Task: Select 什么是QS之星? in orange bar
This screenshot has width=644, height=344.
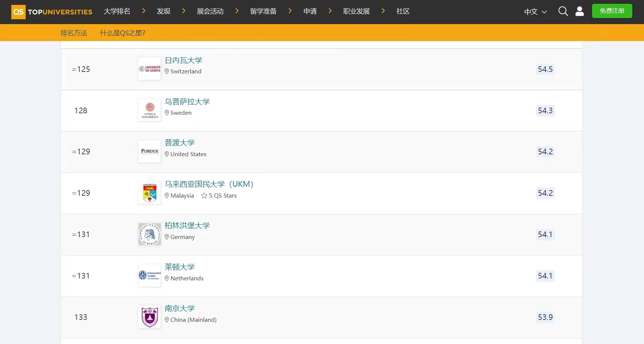Action: click(122, 33)
